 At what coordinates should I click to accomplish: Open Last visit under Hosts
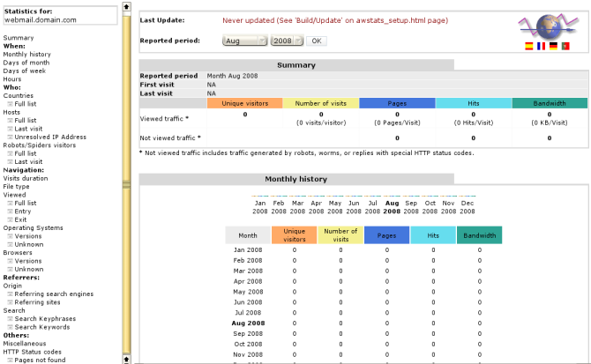(x=28, y=129)
